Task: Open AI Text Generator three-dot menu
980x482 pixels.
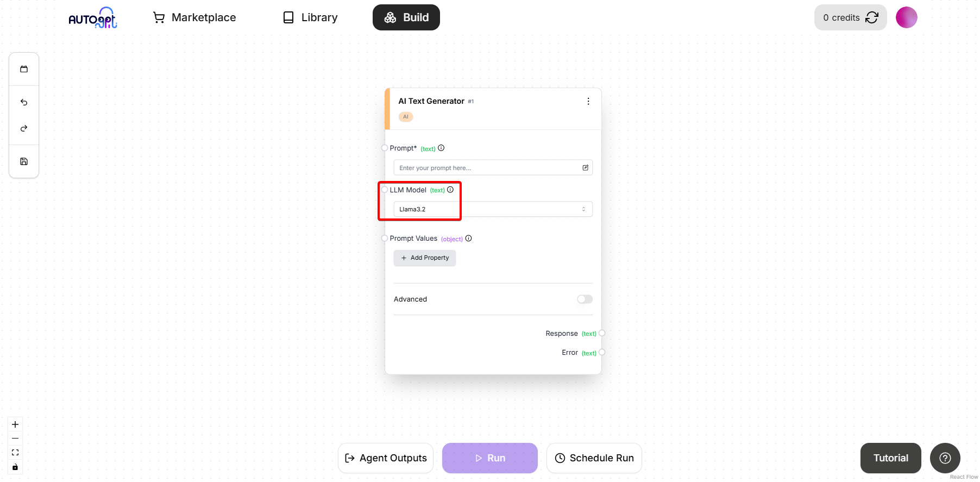Action: tap(588, 102)
